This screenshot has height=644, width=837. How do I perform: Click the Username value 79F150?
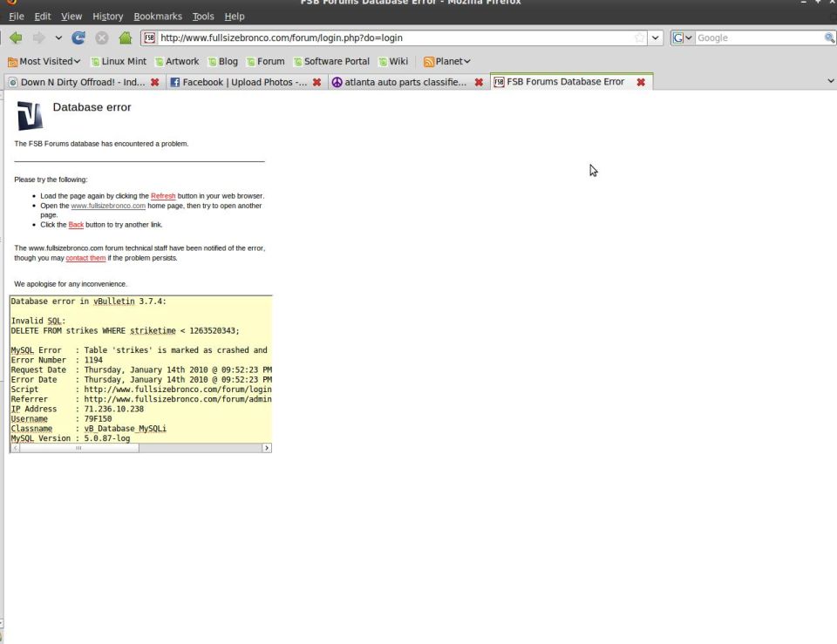coord(98,419)
